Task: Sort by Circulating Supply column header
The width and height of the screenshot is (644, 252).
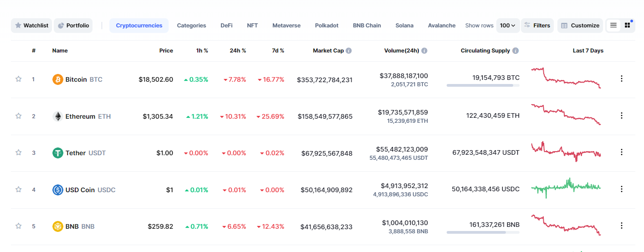Action: click(x=485, y=51)
